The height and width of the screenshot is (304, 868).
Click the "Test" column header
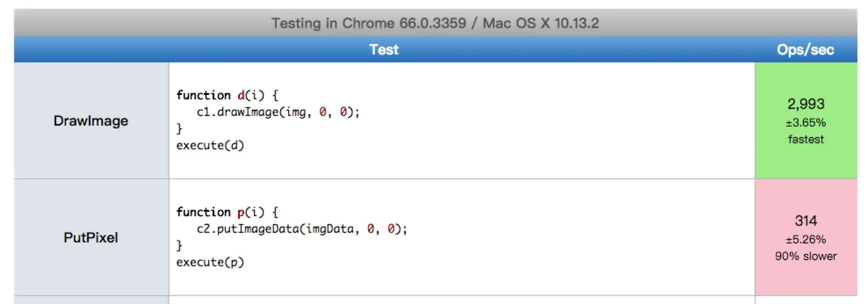pos(384,50)
